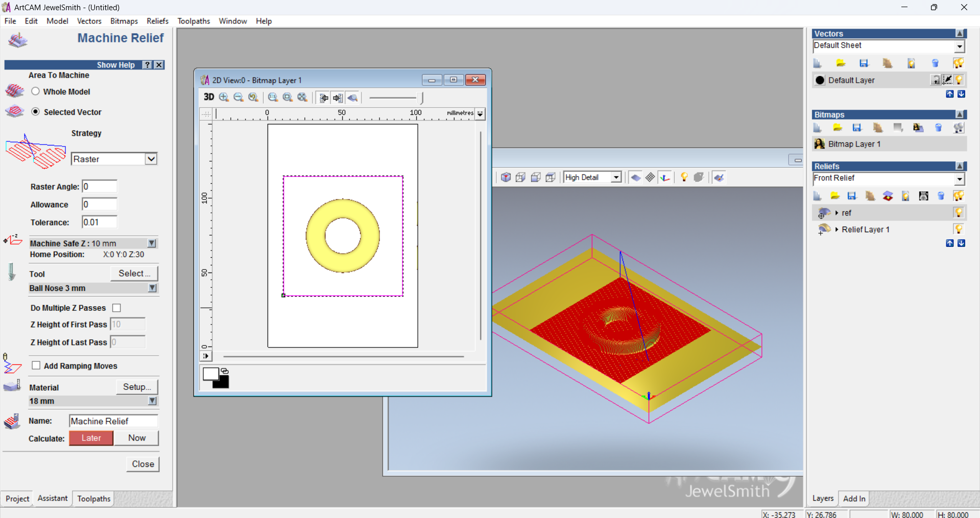Open the Strategy Raster dropdown
Image resolution: width=980 pixels, height=518 pixels.
(151, 159)
